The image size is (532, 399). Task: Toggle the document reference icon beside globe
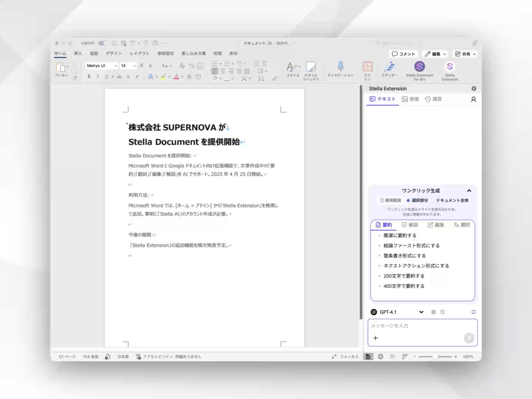point(443,312)
